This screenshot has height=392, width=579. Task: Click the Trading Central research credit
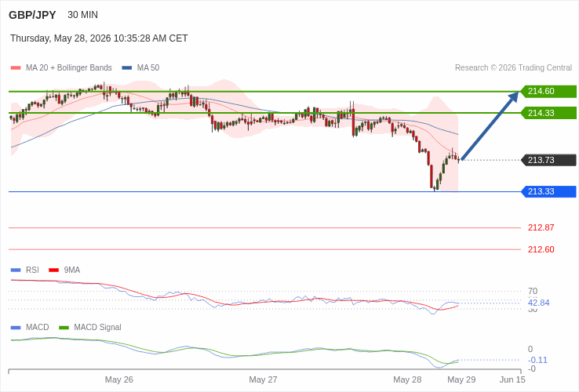(513, 67)
